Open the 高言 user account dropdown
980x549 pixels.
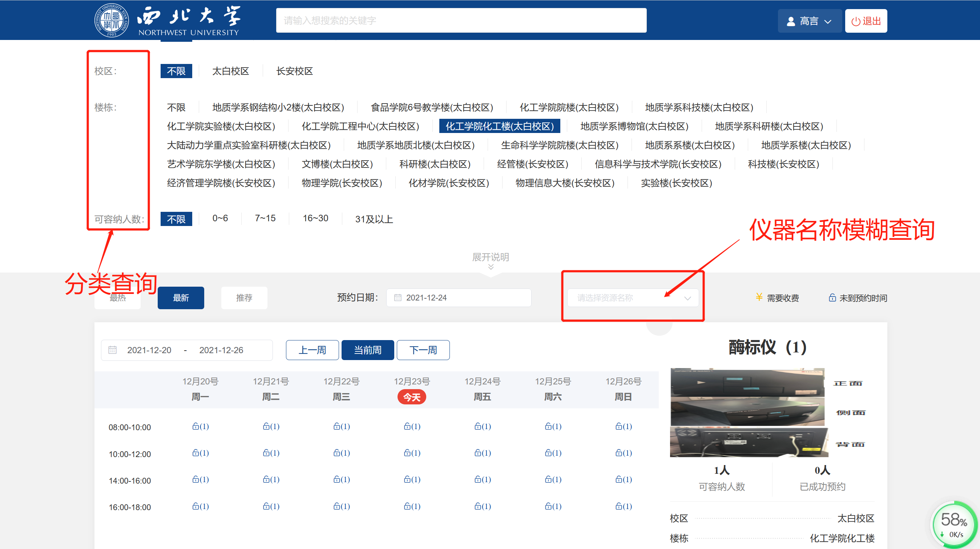tap(809, 21)
